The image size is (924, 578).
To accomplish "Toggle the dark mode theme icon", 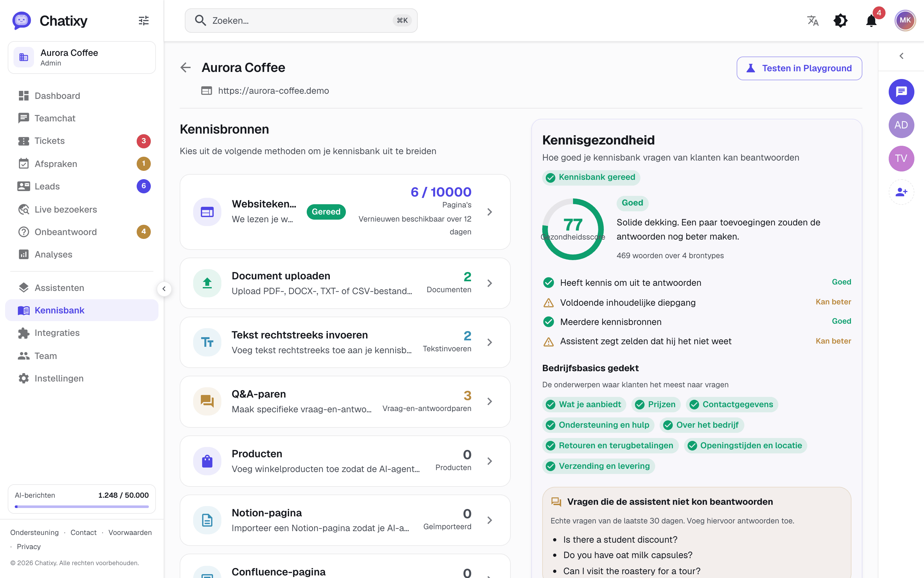I will [840, 21].
